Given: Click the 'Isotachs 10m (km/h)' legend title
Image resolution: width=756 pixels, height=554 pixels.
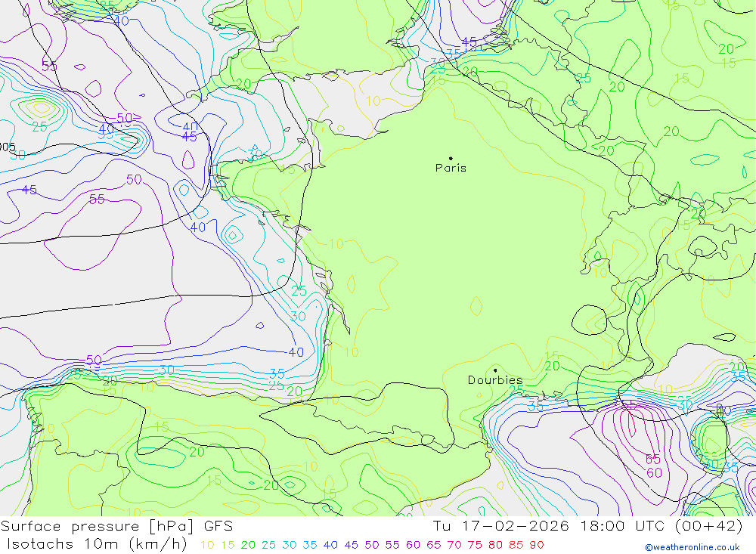Looking at the screenshot, I should point(97,544).
